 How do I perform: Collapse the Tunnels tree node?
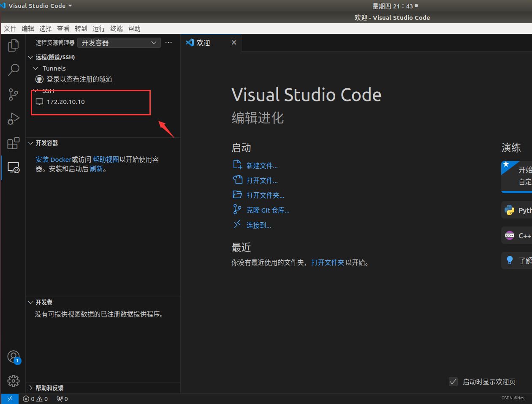35,68
